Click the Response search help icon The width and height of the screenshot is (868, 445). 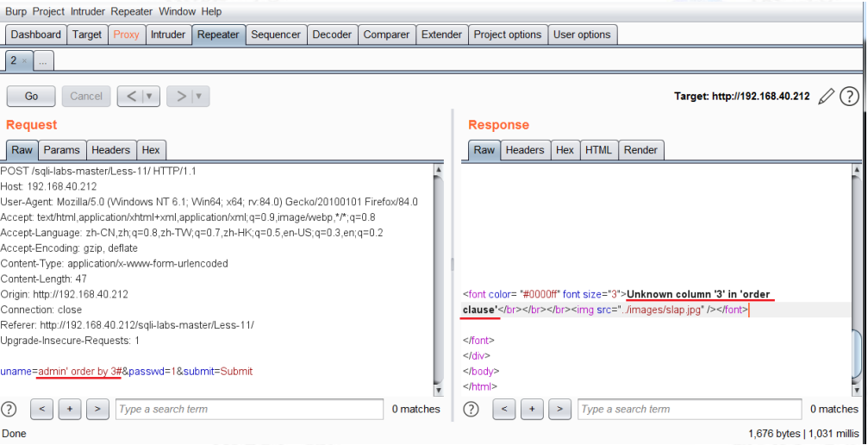tap(471, 409)
